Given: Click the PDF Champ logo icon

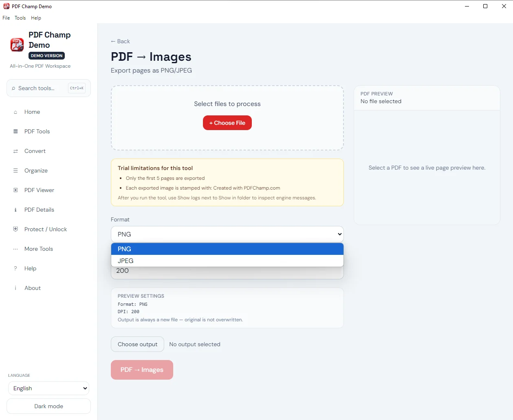Looking at the screenshot, I should click(x=17, y=45).
